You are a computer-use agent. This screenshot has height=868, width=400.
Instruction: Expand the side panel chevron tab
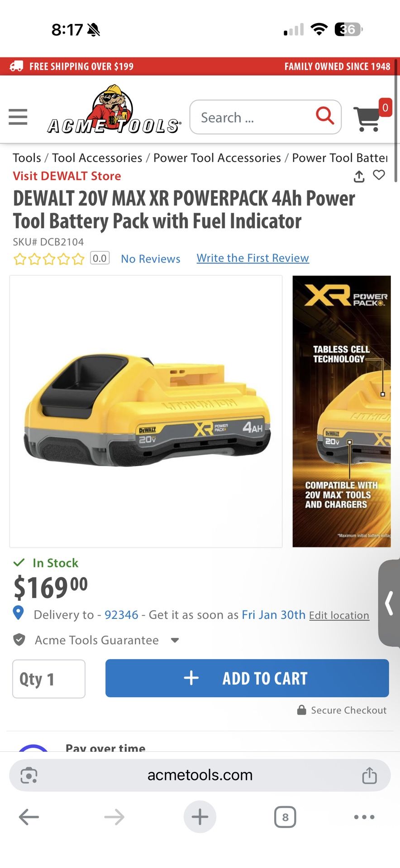(x=389, y=603)
